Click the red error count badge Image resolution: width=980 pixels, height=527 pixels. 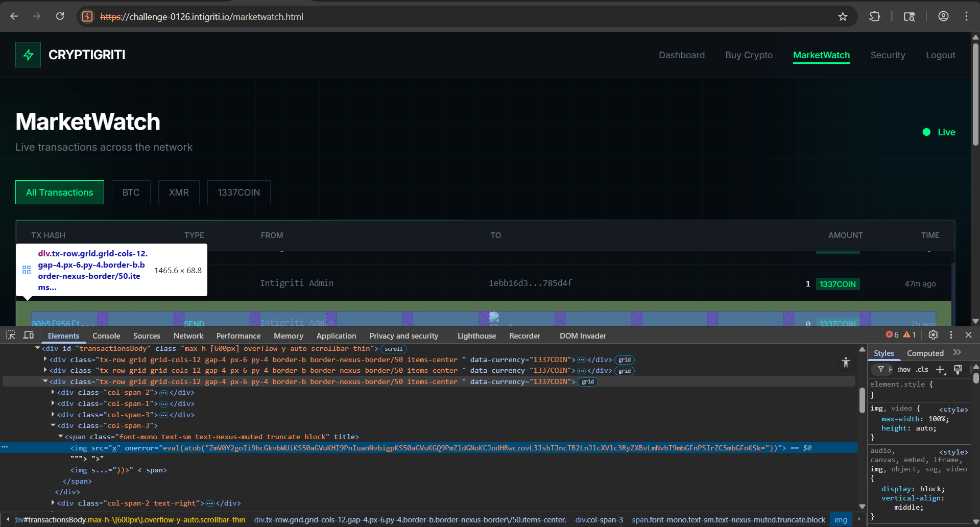[892, 335]
